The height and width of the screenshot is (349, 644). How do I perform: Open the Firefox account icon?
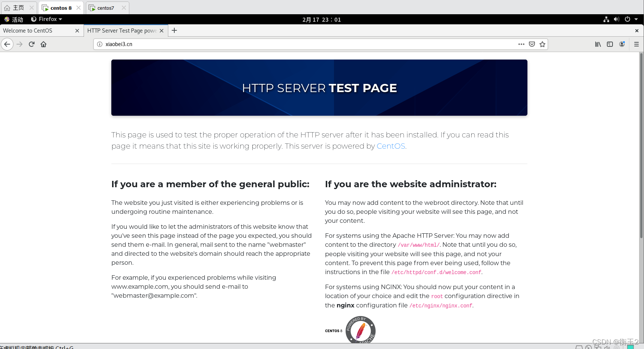click(622, 44)
